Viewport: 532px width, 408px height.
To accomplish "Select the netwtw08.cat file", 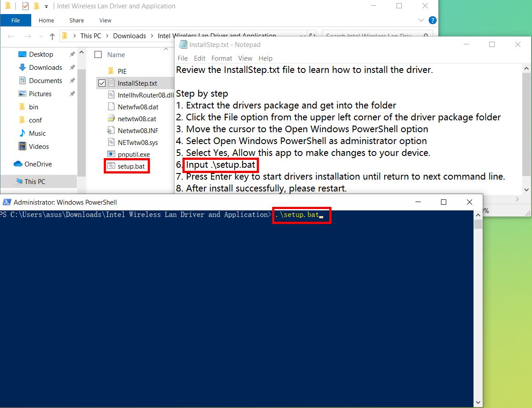I will (x=137, y=119).
